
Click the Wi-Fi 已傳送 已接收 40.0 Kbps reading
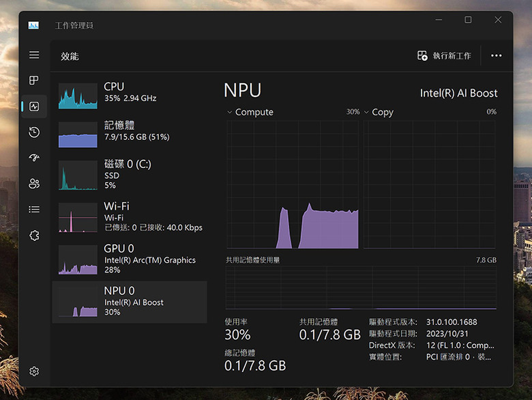(x=153, y=227)
